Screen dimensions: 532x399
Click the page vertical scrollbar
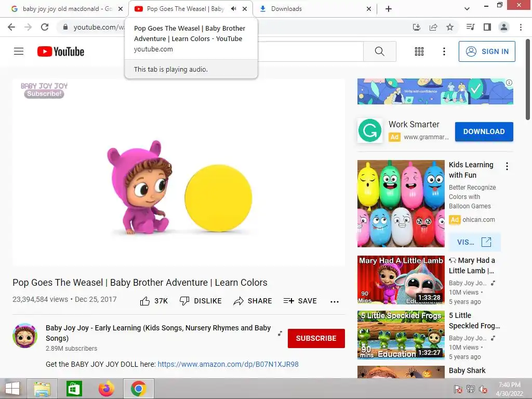pos(528,79)
